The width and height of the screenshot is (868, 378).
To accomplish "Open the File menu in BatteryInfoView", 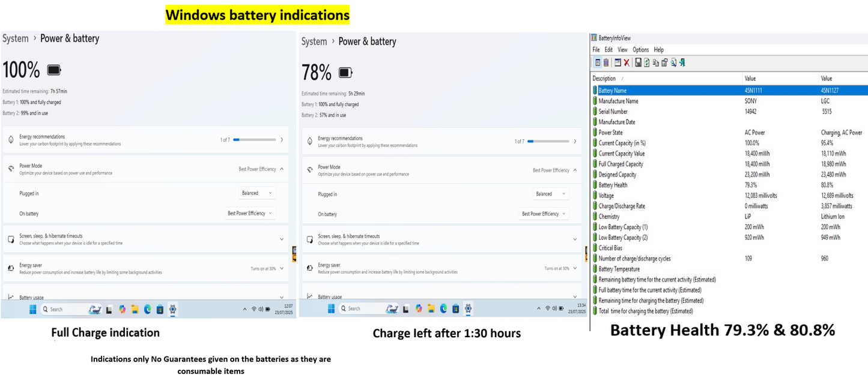I will pyautogui.click(x=596, y=50).
